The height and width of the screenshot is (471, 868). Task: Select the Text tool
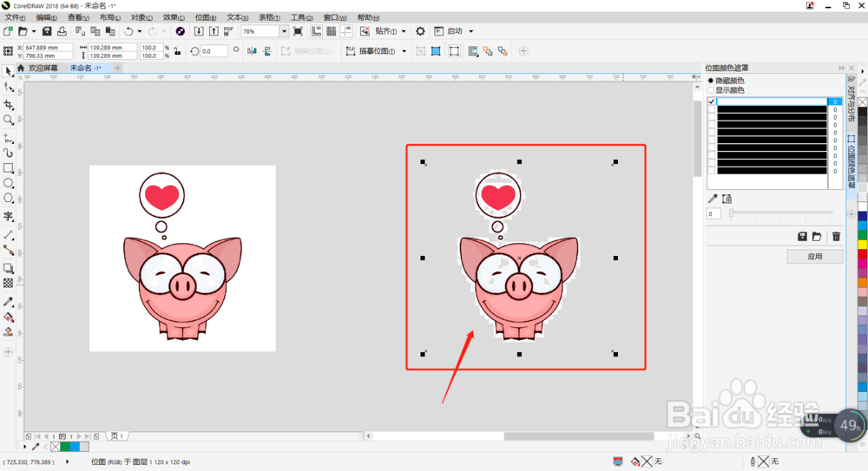[9, 216]
